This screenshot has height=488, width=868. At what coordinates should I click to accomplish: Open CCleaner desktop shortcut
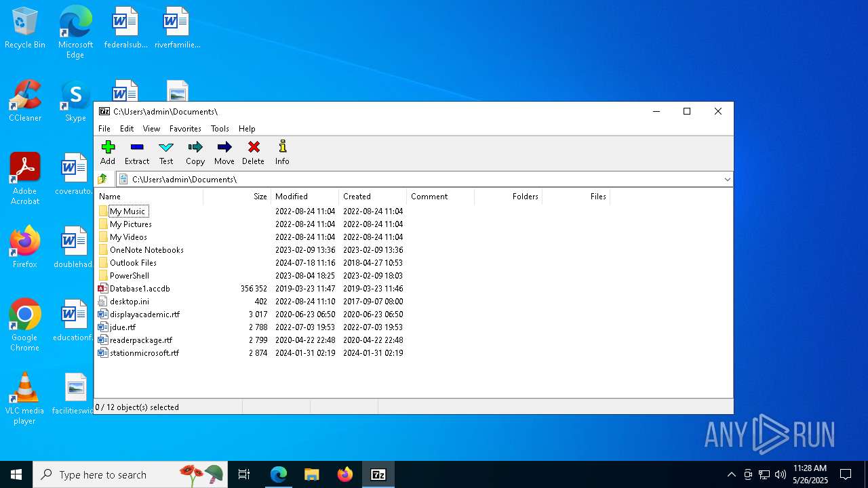[25, 101]
